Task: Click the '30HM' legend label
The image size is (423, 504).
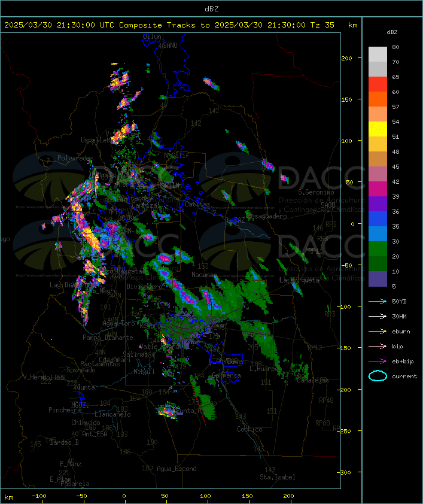Action: point(399,316)
